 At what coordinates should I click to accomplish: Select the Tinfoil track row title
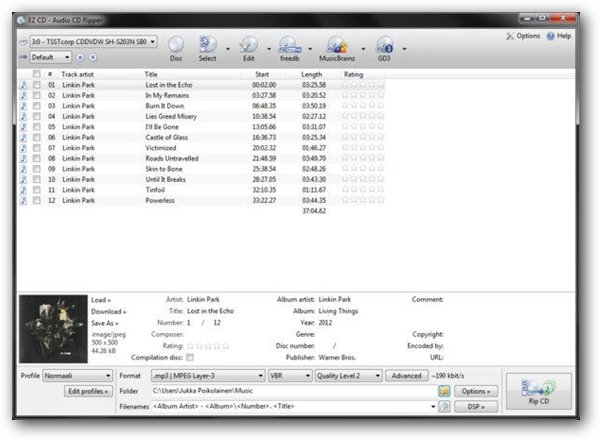click(x=155, y=190)
